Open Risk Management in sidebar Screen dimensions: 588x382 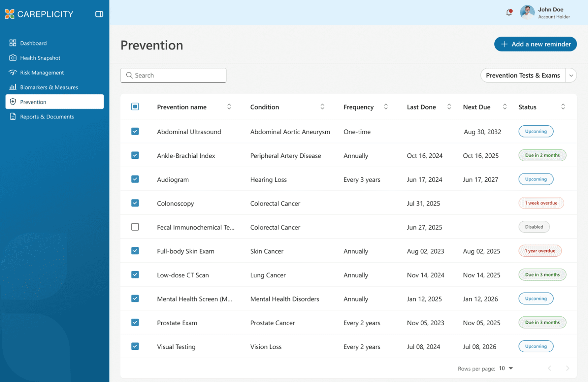55,72
